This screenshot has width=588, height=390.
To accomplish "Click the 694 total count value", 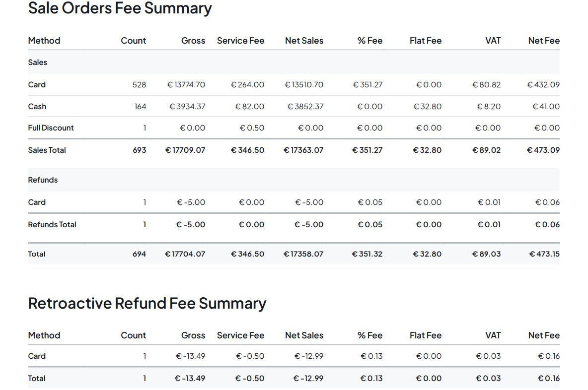I will tap(140, 254).
